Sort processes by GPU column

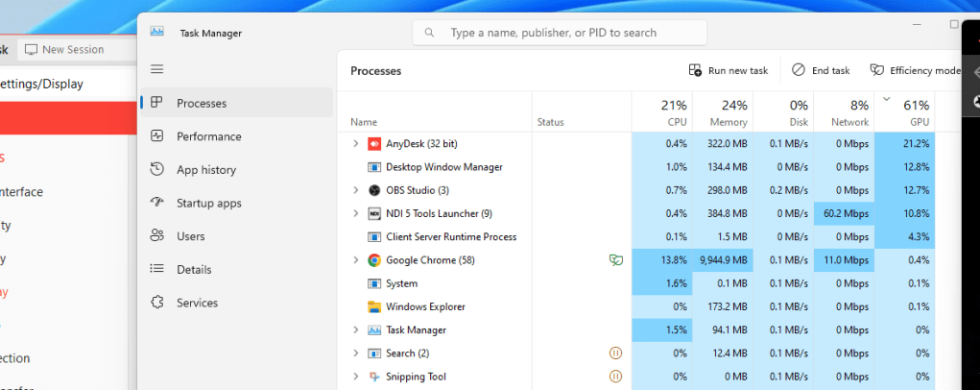pyautogui.click(x=904, y=111)
